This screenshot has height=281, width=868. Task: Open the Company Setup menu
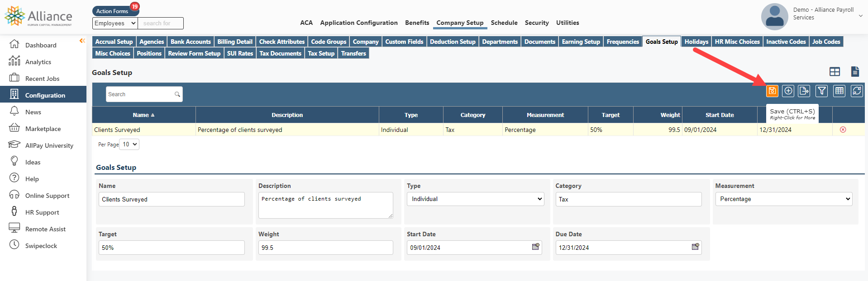(x=460, y=23)
